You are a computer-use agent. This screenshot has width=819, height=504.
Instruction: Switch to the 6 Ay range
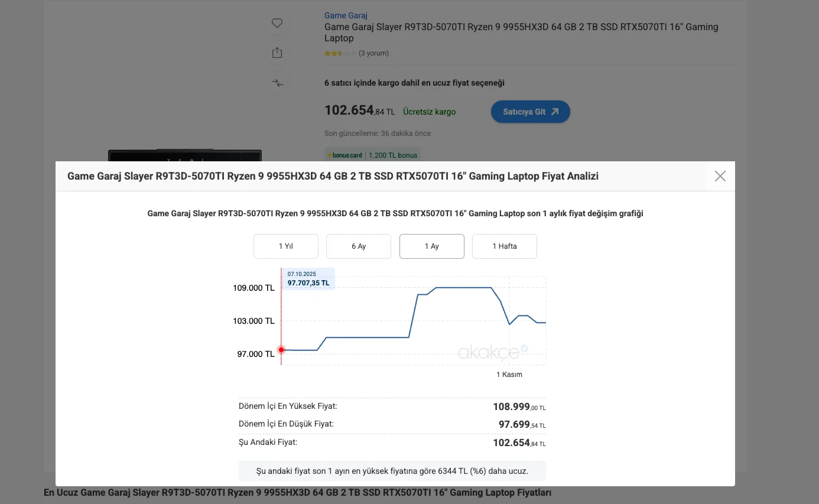coord(359,246)
